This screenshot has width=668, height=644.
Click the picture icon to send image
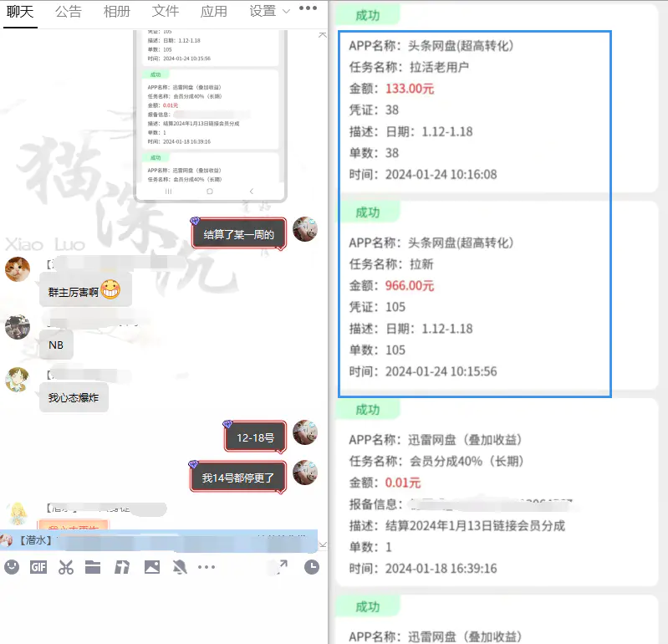pos(151,567)
